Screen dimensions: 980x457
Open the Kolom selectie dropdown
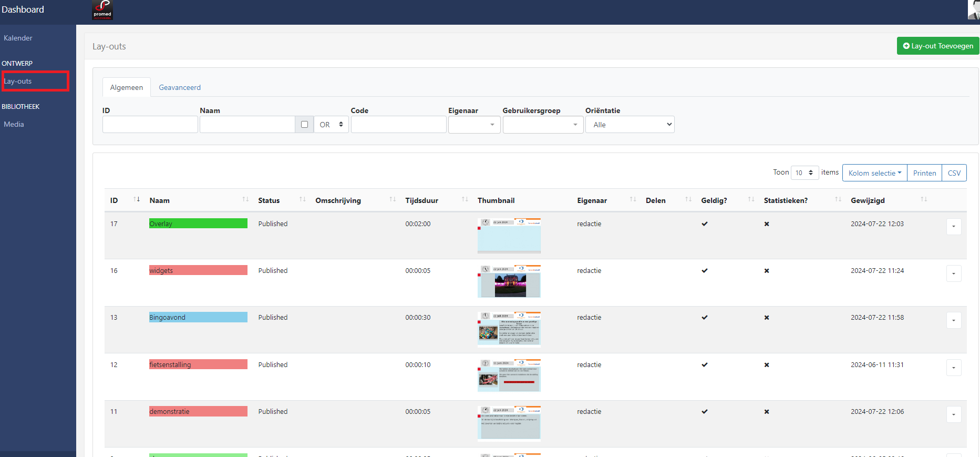coord(874,173)
